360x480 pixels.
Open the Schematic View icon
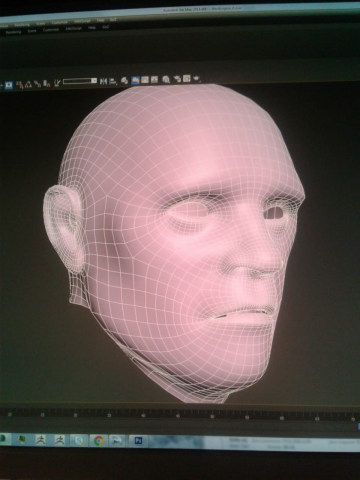click(154, 80)
